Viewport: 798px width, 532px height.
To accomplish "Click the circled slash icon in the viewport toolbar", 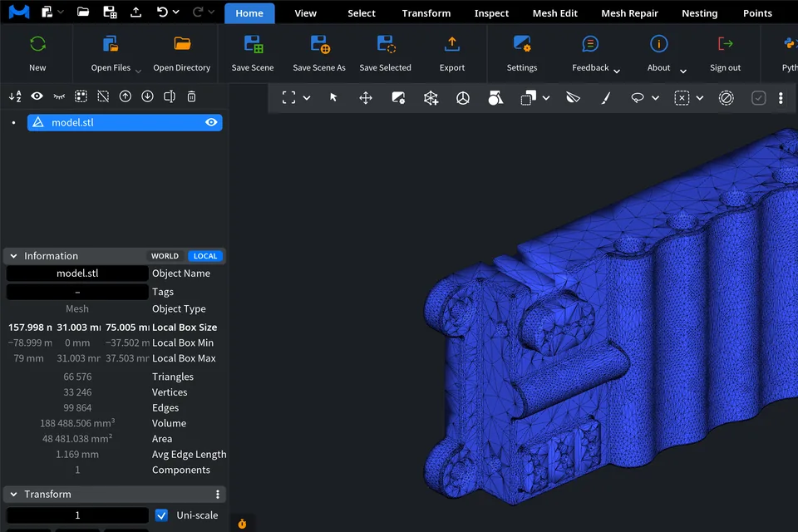I will (x=727, y=98).
